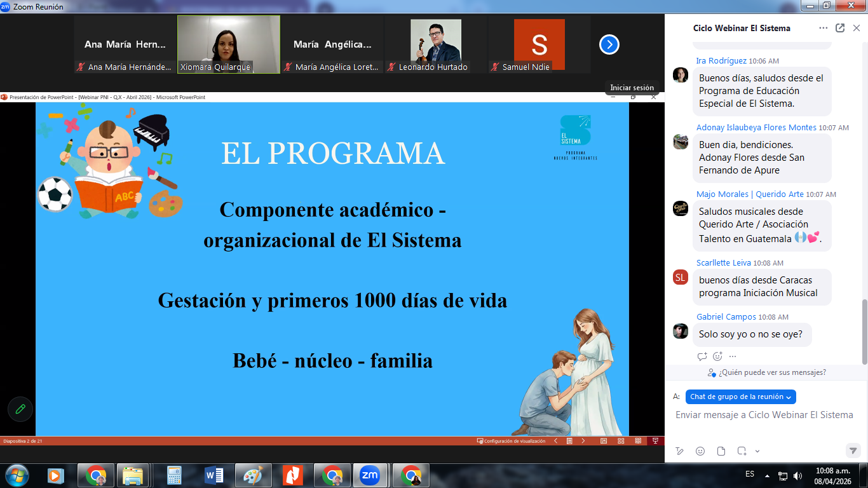Image resolution: width=868 pixels, height=488 pixels.
Task: Show hidden tray icons arrow
Action: coord(767,475)
